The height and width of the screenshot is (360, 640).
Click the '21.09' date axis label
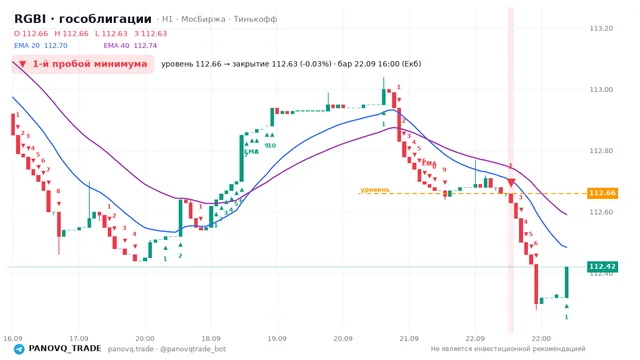409,339
